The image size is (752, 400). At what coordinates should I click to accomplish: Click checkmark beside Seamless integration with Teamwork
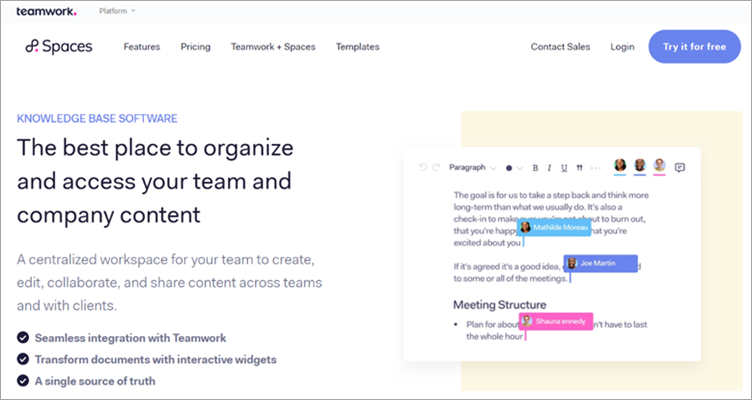pos(23,338)
